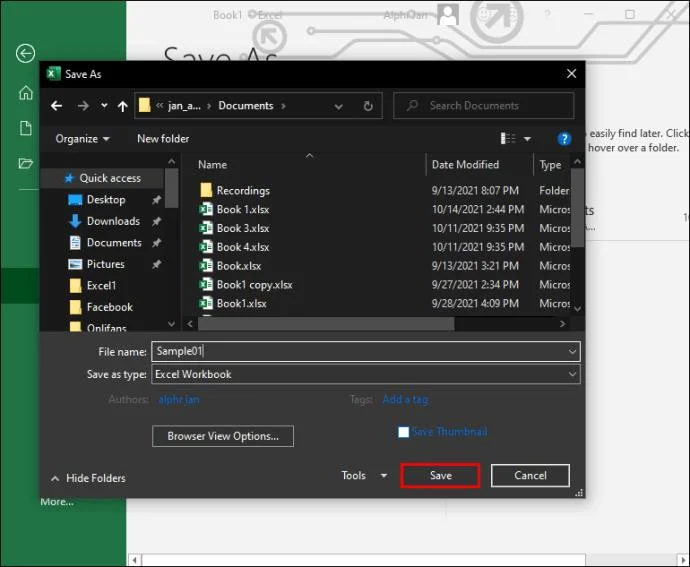Screen dimensions: 690x567
Task: Collapse folders with Hide Folders
Action: (88, 478)
